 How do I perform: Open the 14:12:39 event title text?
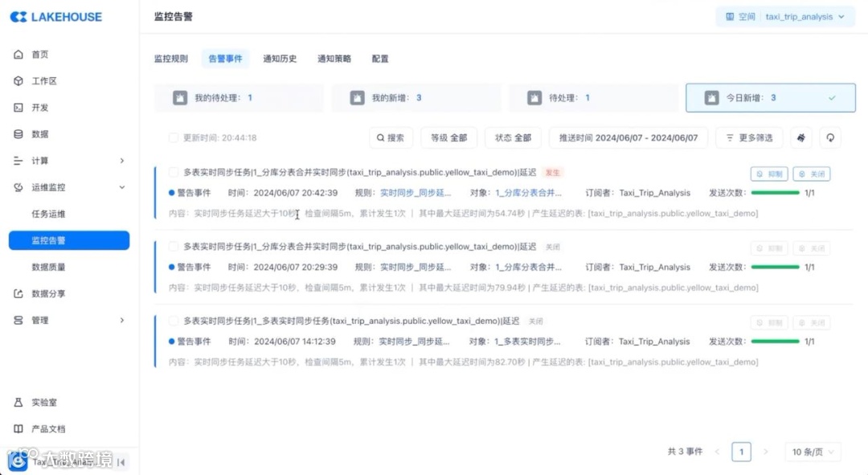coord(351,321)
